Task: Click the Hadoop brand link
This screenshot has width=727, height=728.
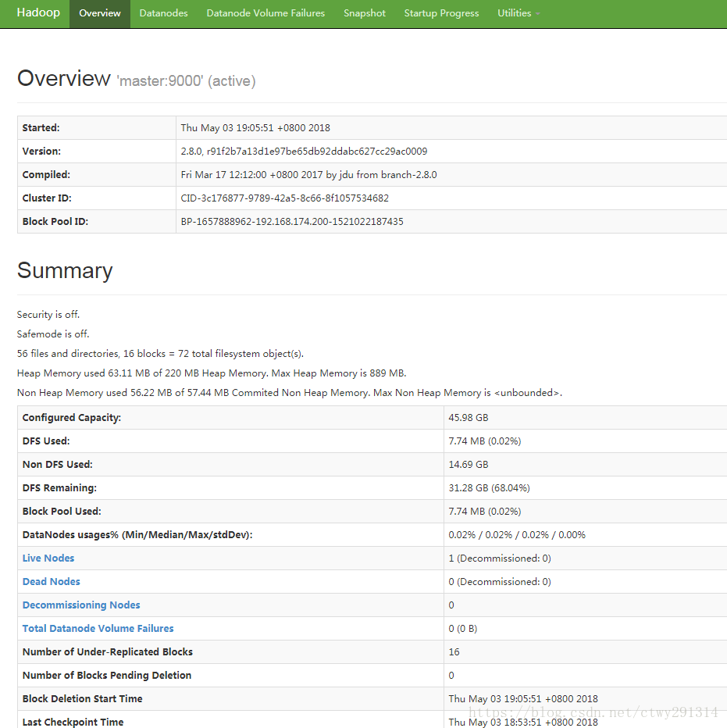Action: click(x=38, y=13)
